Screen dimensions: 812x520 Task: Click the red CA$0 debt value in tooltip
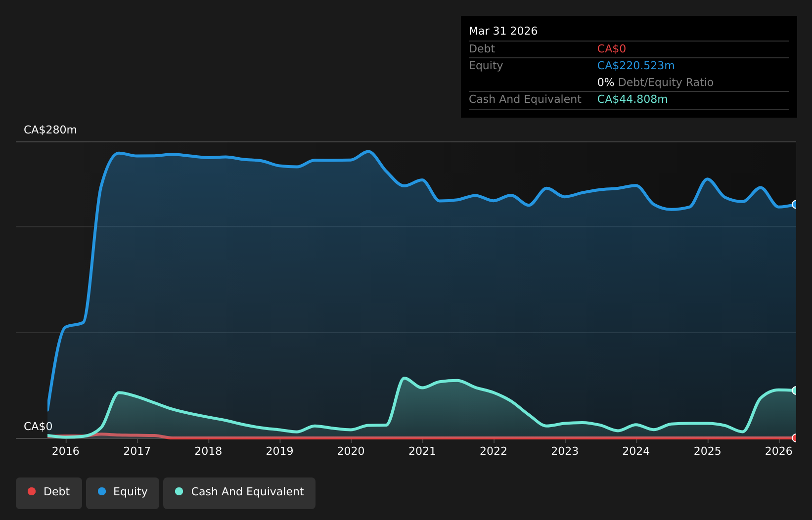click(x=612, y=49)
